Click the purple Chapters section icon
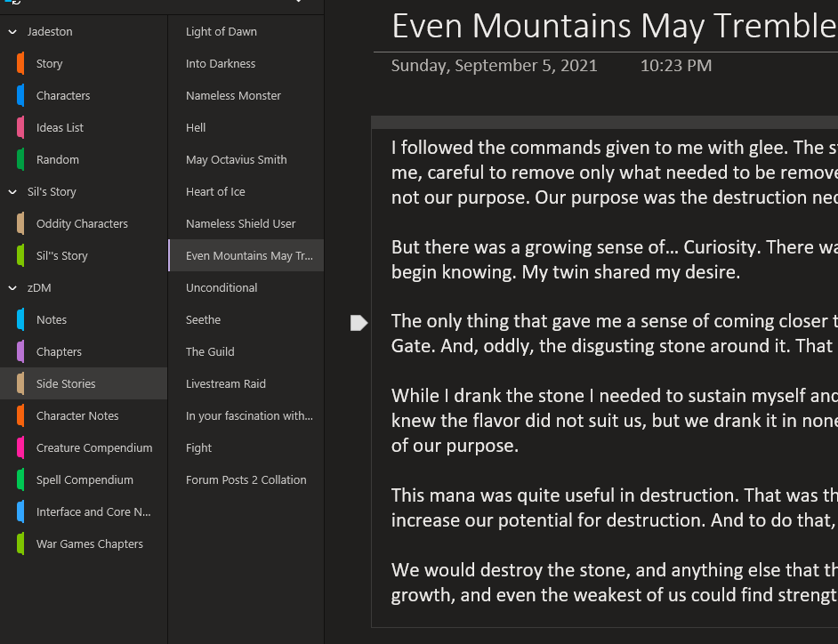The width and height of the screenshot is (838, 644). (20, 352)
